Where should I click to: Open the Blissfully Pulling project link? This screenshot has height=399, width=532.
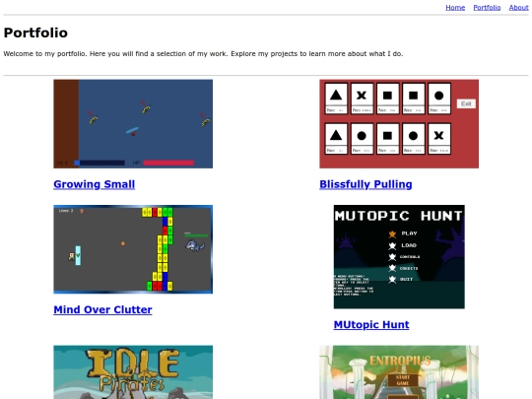(366, 184)
